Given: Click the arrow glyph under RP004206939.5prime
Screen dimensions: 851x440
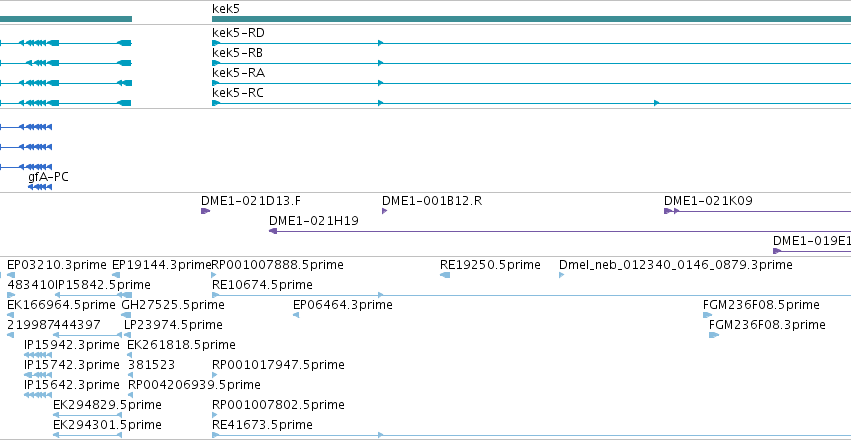Looking at the screenshot, I should 131,396.
